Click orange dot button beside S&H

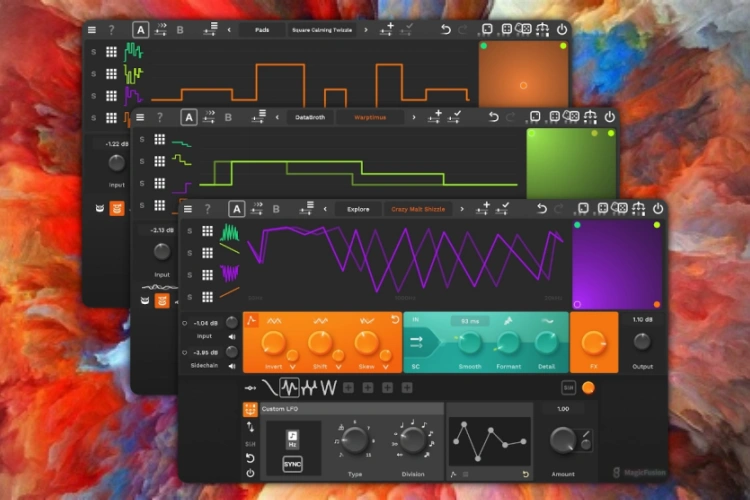[x=588, y=388]
